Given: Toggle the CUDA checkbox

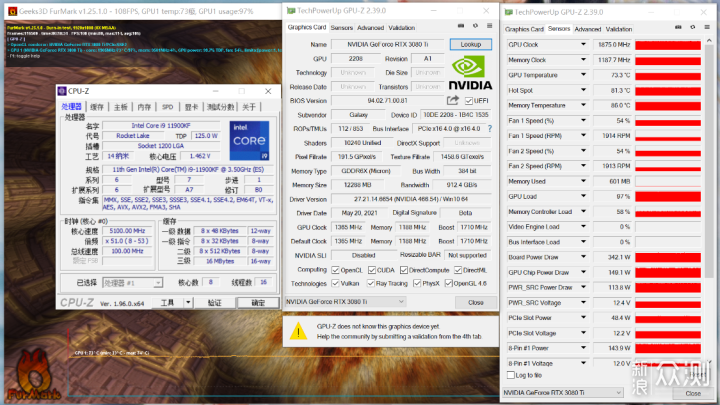Looking at the screenshot, I should tap(372, 270).
